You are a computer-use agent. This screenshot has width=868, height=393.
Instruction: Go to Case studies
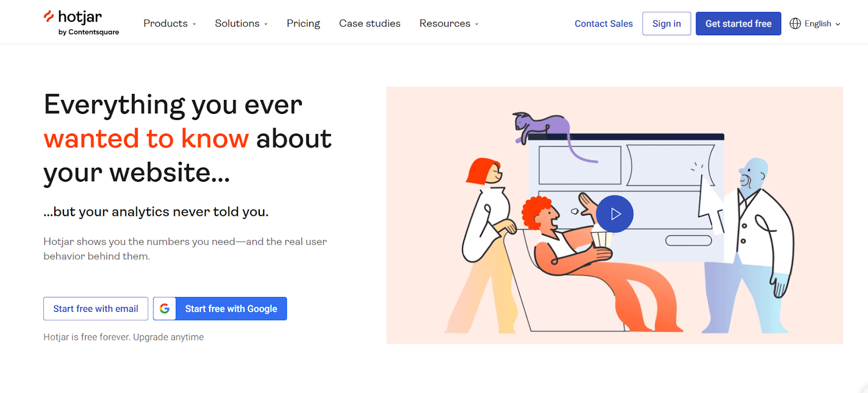(x=370, y=23)
